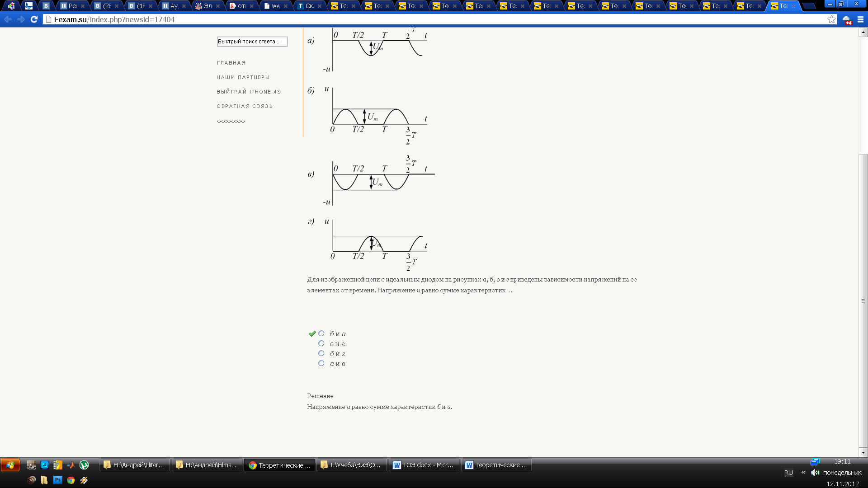
Task: Open the ВЫЙГРАЙ IPHONE 4S link
Action: click(249, 92)
